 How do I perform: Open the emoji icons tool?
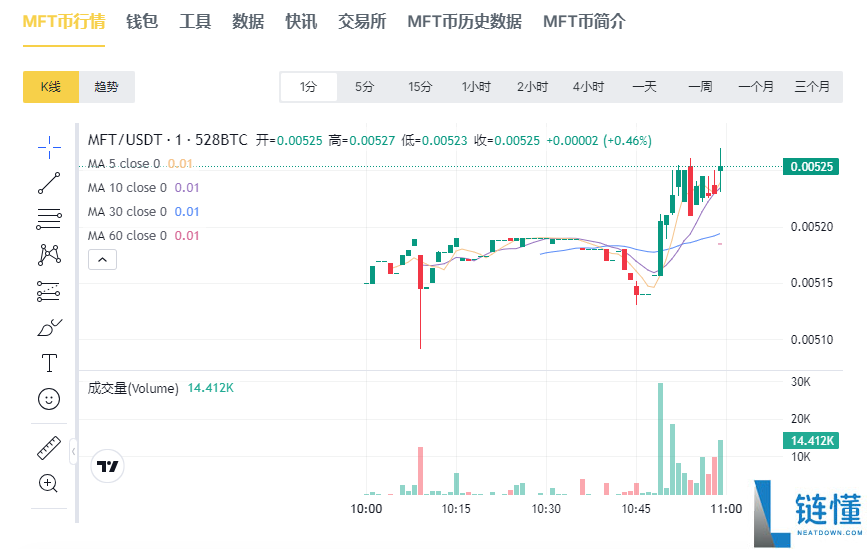[x=49, y=399]
